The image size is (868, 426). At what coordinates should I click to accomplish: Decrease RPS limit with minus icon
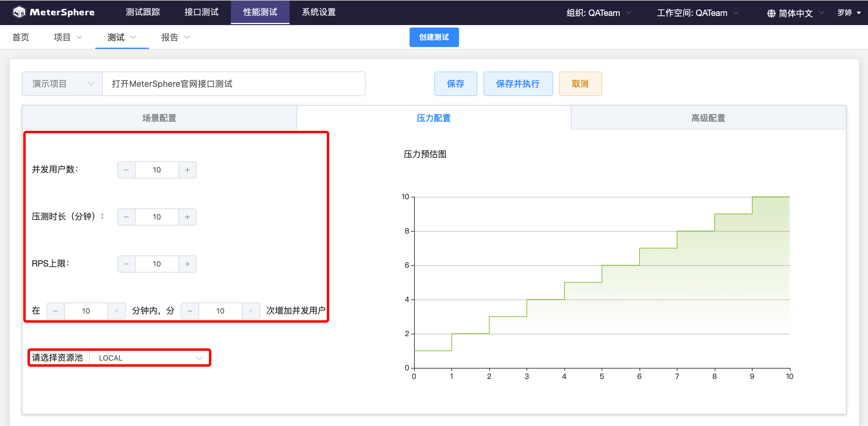[x=126, y=264]
